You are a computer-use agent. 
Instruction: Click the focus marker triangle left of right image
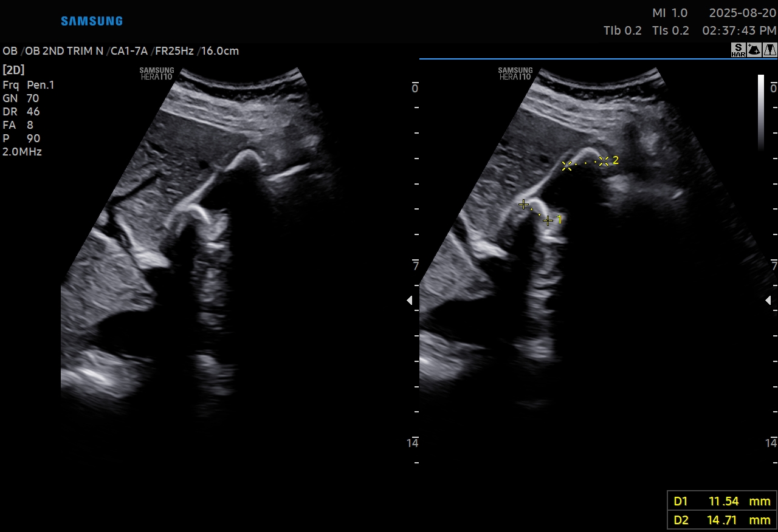(x=410, y=301)
